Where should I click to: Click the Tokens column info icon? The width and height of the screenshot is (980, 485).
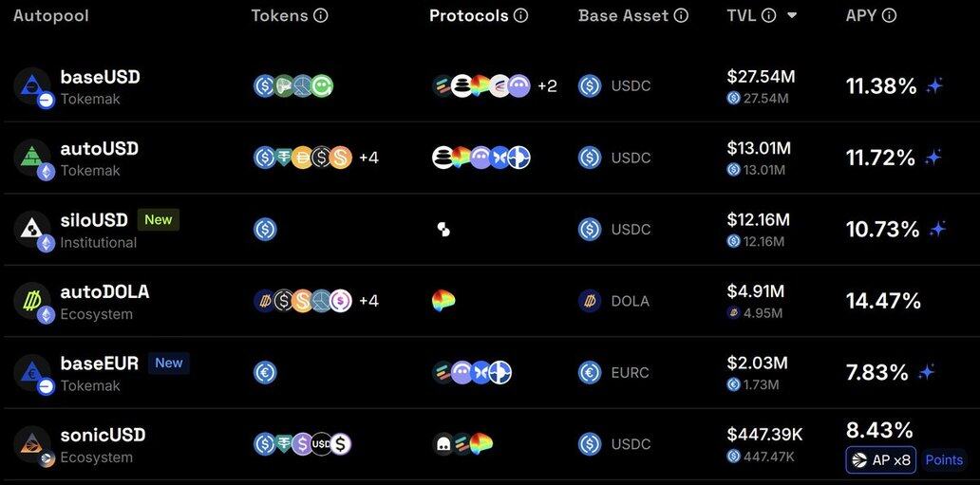pyautogui.click(x=321, y=15)
